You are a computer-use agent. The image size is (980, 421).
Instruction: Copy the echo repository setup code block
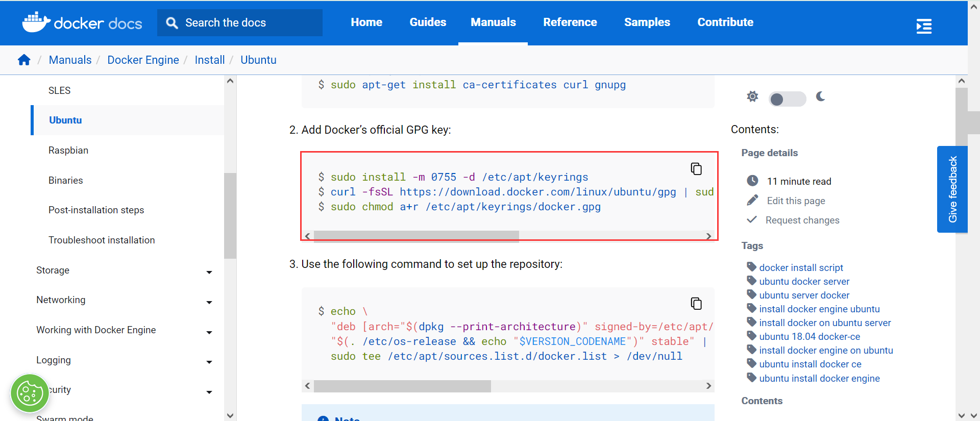(696, 303)
